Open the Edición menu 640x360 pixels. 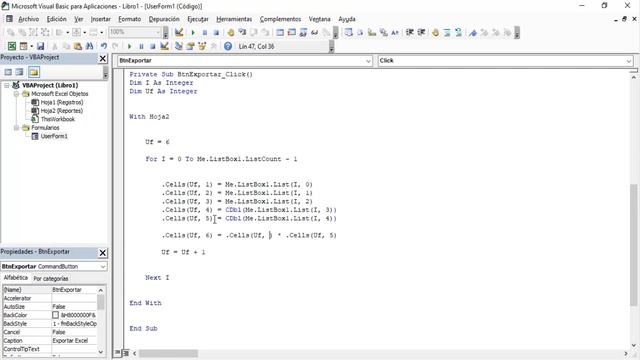pos(56,19)
